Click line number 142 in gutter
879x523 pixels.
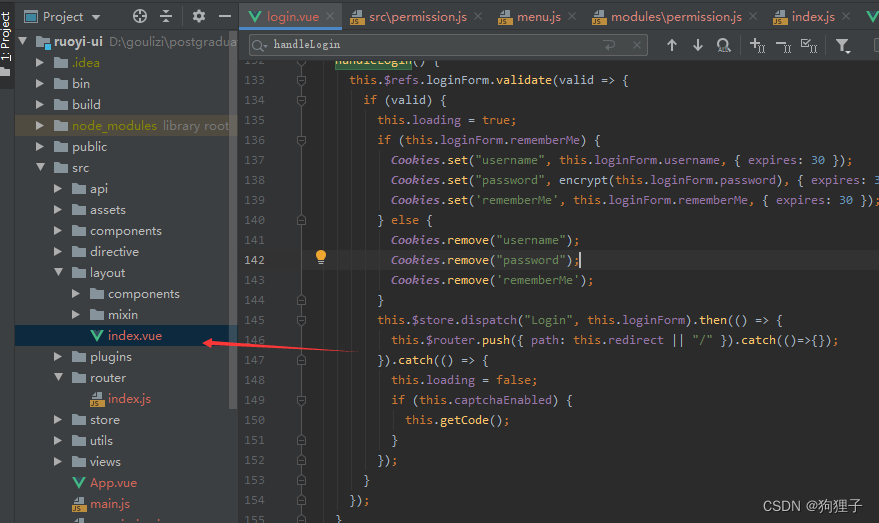[x=254, y=260]
